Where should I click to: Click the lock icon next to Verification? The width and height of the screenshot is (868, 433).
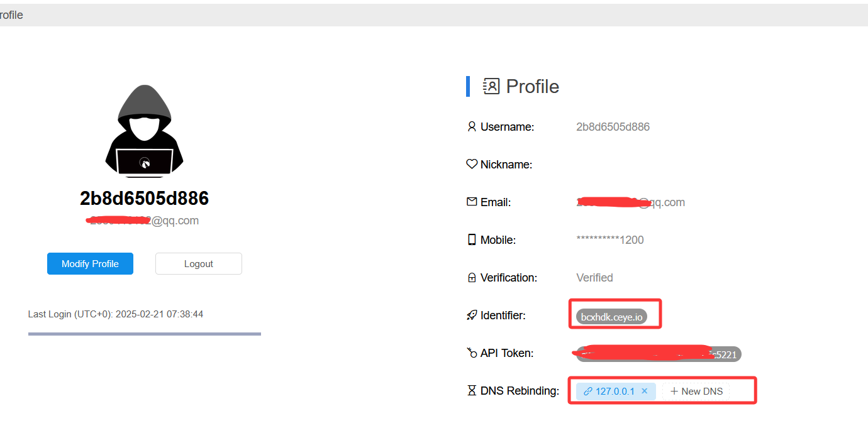[x=472, y=278]
